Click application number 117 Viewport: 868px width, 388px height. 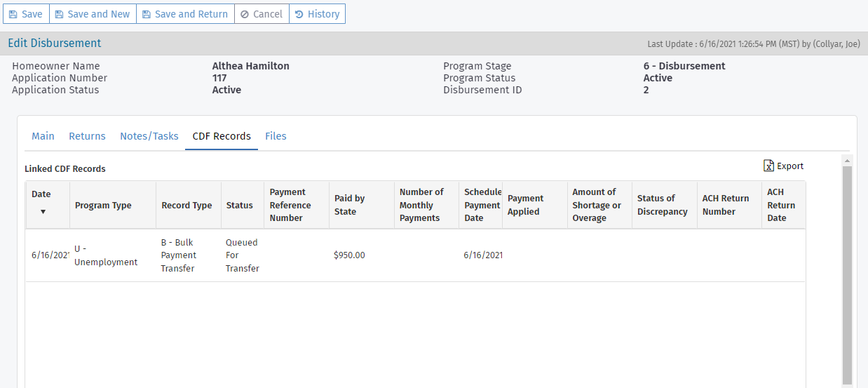tap(219, 78)
